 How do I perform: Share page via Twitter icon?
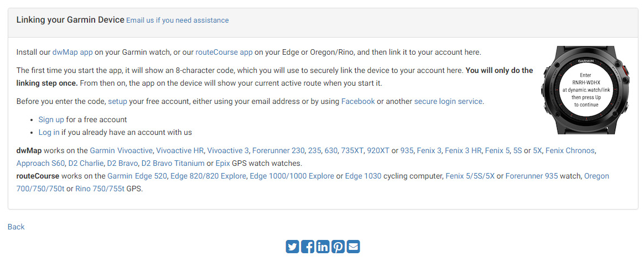click(x=293, y=247)
